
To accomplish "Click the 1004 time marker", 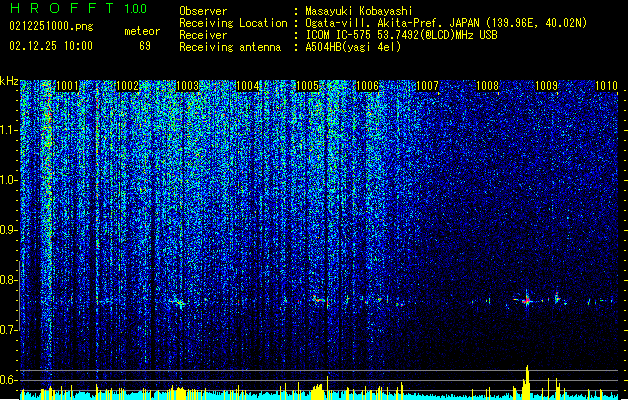I will 248,86.
